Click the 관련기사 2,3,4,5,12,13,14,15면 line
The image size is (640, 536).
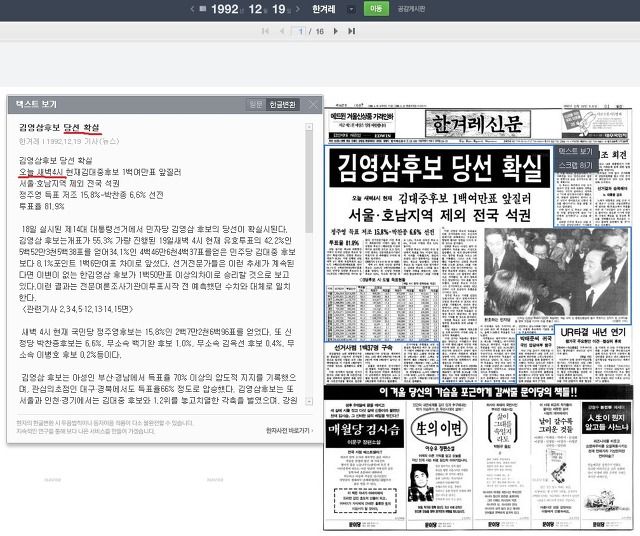tap(77, 309)
